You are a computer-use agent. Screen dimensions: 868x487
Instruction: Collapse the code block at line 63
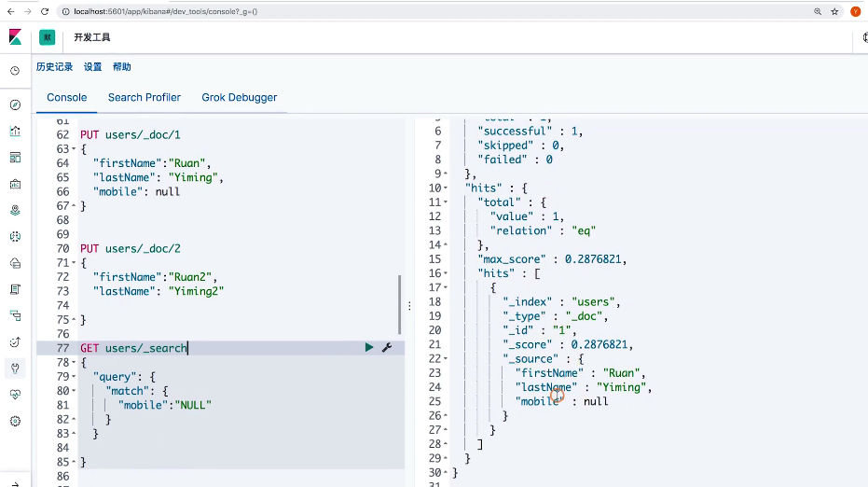pos(72,149)
